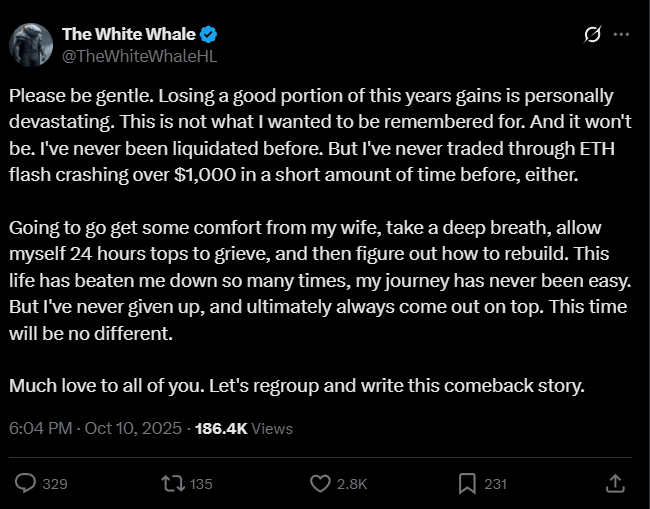This screenshot has height=509, width=650.
Task: Bookmark this post with the bookmark icon
Action: click(467, 484)
